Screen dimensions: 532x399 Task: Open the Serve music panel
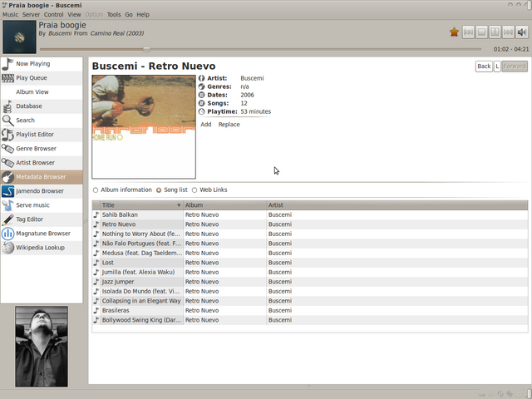[x=42, y=205]
